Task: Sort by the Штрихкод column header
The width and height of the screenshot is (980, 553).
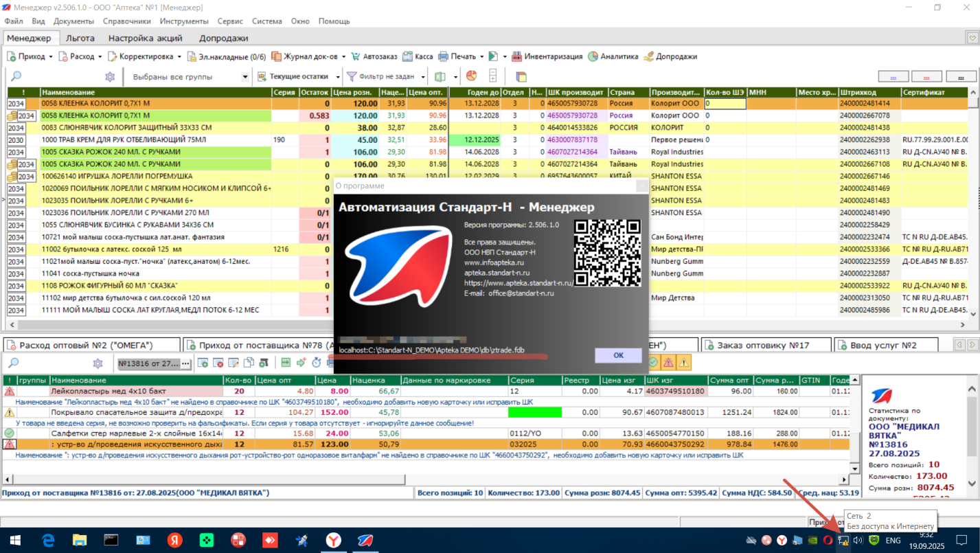Action: [869, 92]
